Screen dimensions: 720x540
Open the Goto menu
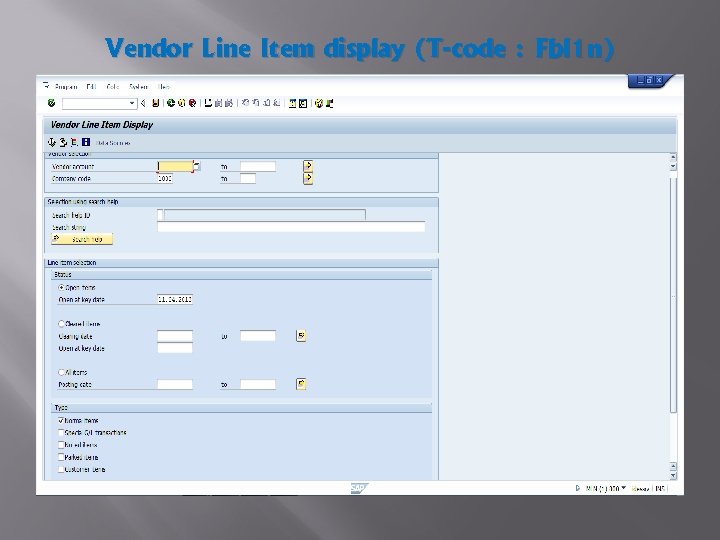[x=112, y=86]
